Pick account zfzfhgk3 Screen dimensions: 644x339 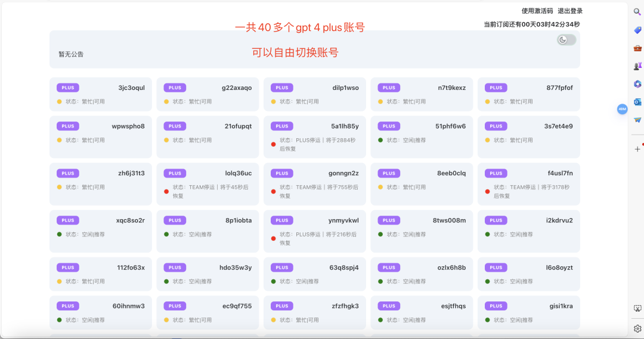315,313
